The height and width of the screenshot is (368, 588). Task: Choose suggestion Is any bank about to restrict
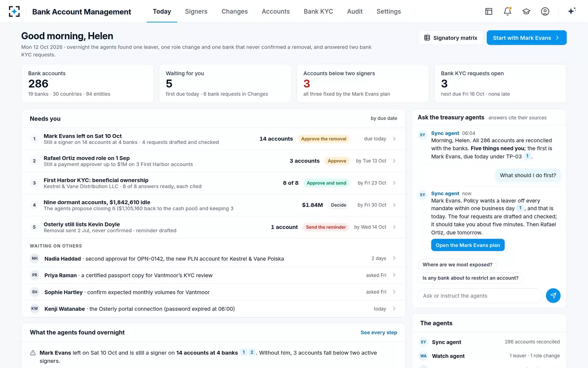click(470, 278)
